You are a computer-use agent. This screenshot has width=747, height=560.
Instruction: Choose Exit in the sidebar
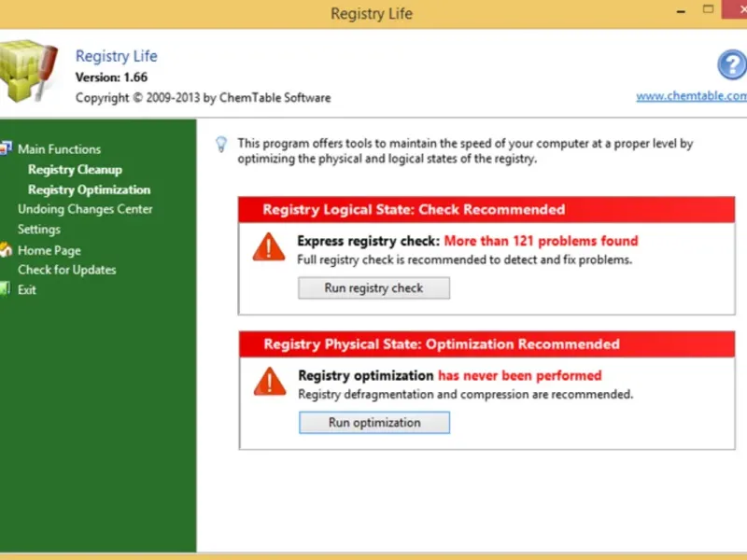coord(27,289)
